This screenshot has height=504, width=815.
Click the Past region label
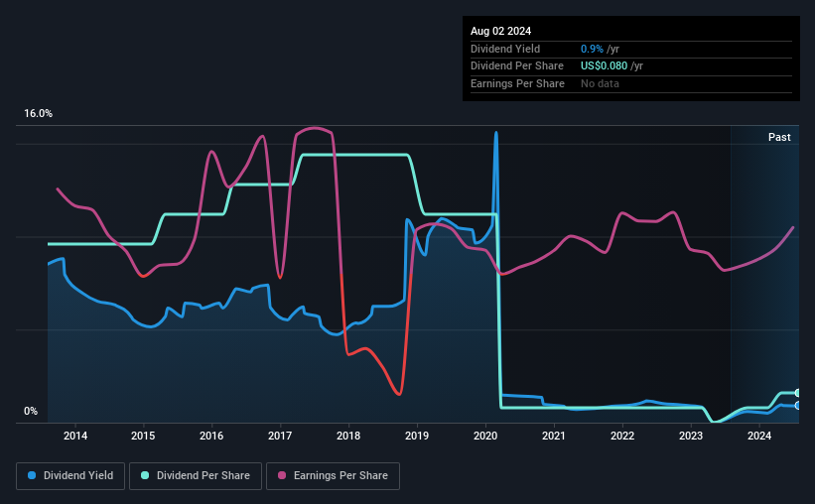pyautogui.click(x=779, y=137)
